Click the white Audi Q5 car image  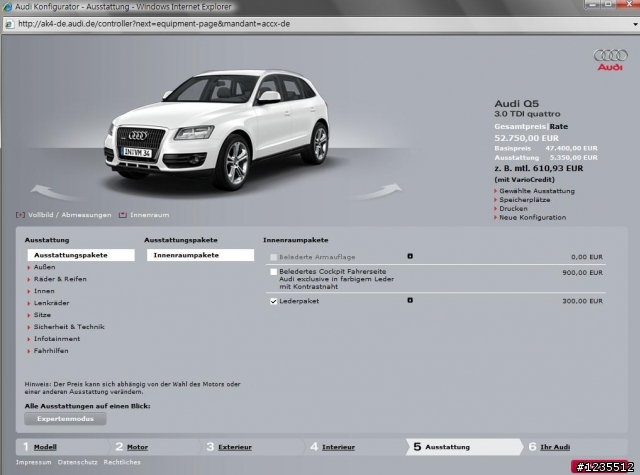click(x=216, y=131)
